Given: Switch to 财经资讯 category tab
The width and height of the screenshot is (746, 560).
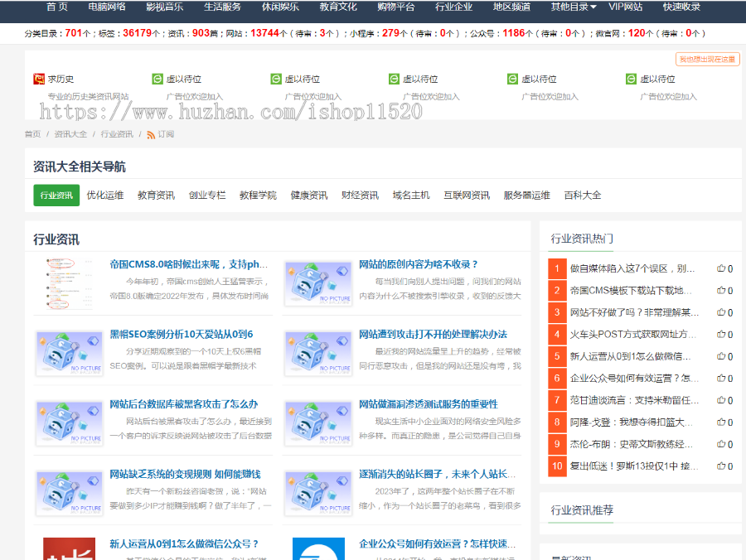Looking at the screenshot, I should point(361,196).
